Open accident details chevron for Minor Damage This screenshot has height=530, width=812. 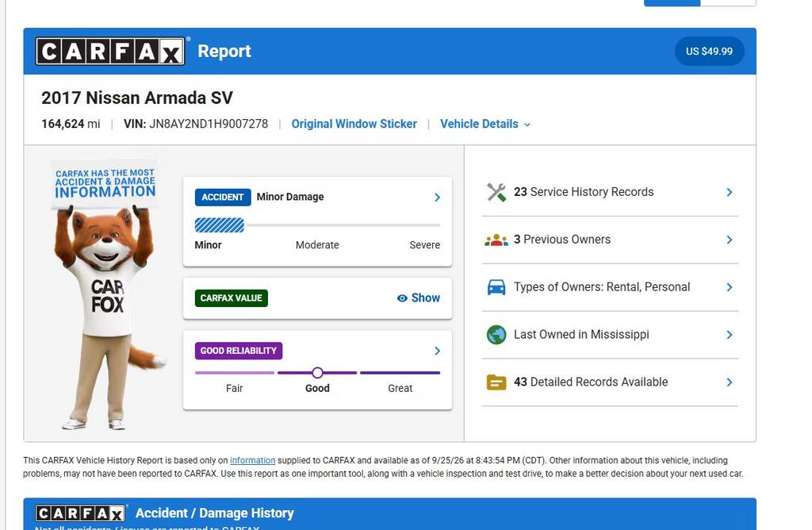click(437, 198)
